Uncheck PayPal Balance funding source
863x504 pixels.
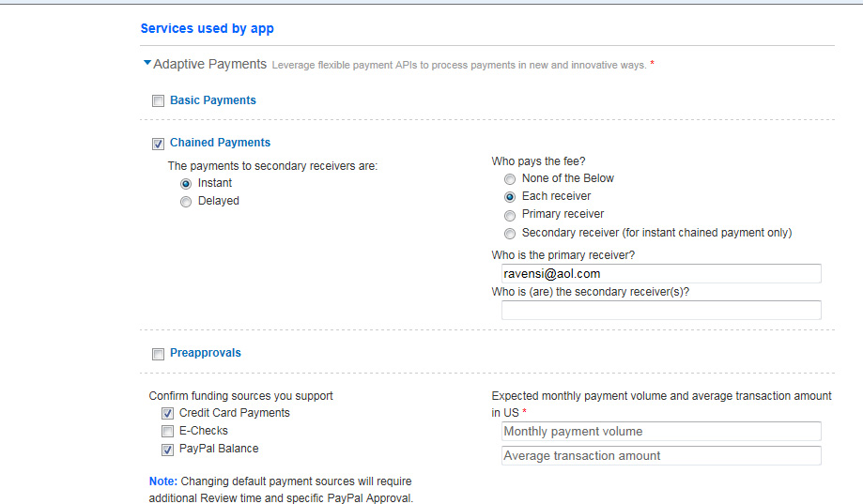tap(167, 450)
